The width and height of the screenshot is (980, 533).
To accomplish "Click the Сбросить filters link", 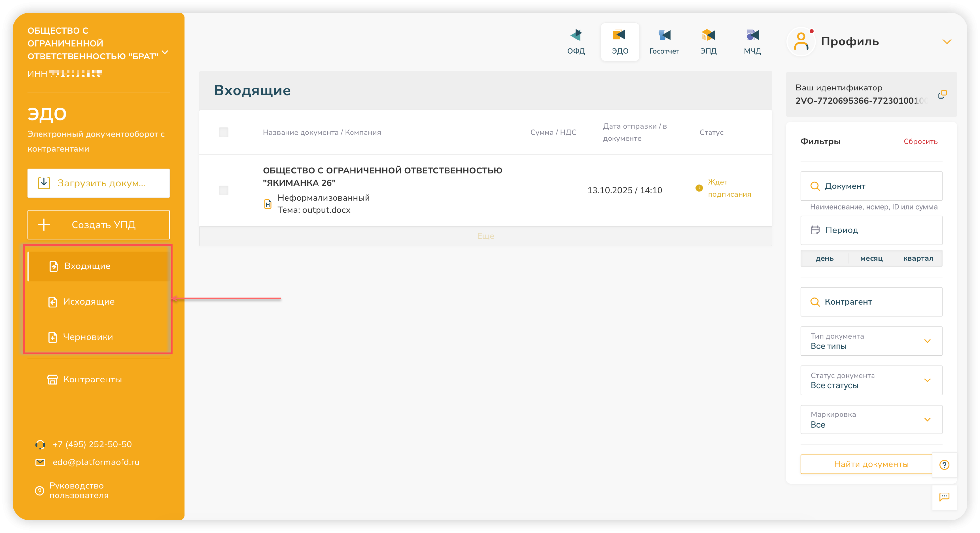I will pos(920,141).
